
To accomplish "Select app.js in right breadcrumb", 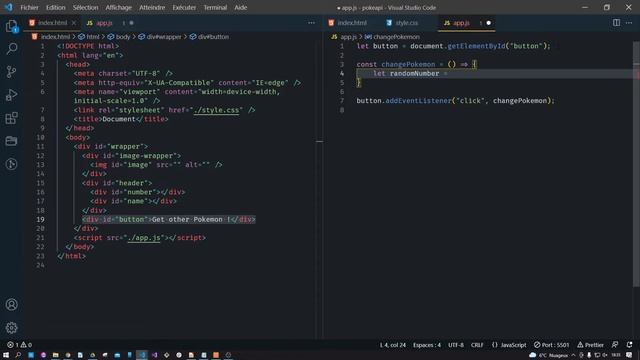I will [x=344, y=37].
